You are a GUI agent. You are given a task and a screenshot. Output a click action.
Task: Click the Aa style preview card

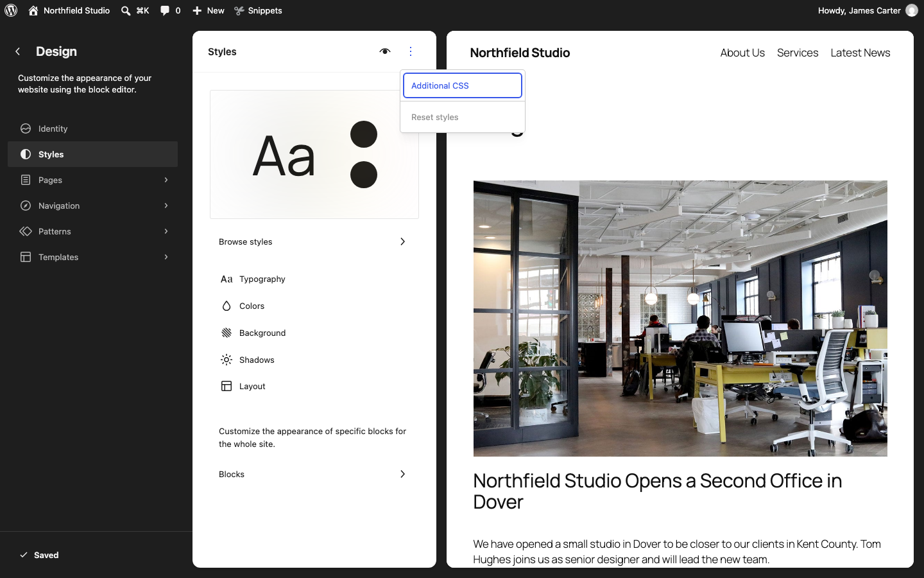tap(314, 154)
